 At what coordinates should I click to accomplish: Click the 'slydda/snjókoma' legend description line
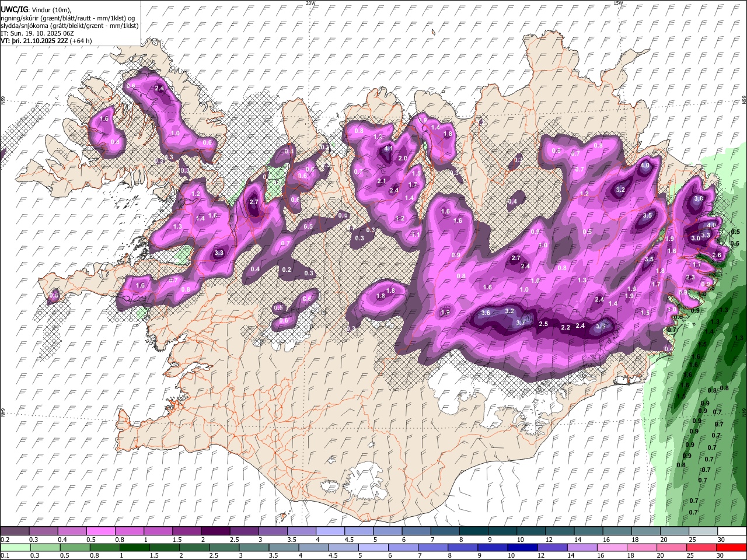(x=69, y=26)
